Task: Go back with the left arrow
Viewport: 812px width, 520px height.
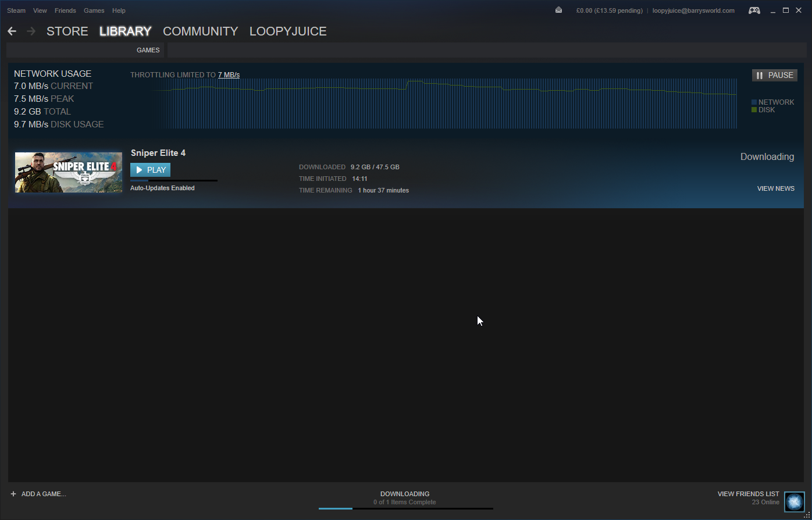Action: pyautogui.click(x=12, y=31)
